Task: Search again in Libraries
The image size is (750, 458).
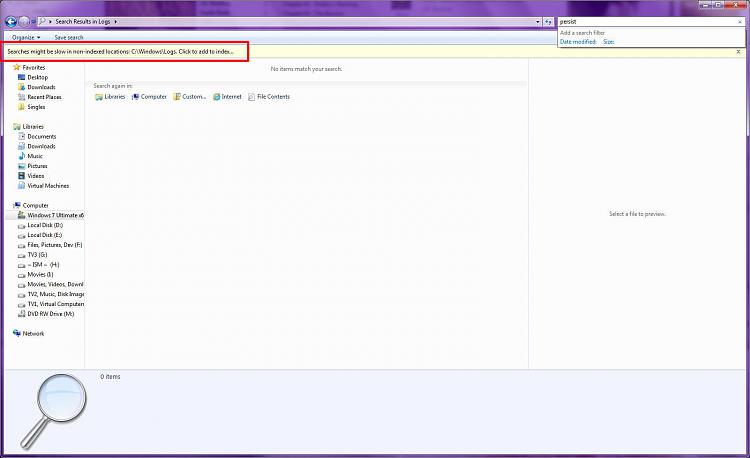Action: pos(110,97)
